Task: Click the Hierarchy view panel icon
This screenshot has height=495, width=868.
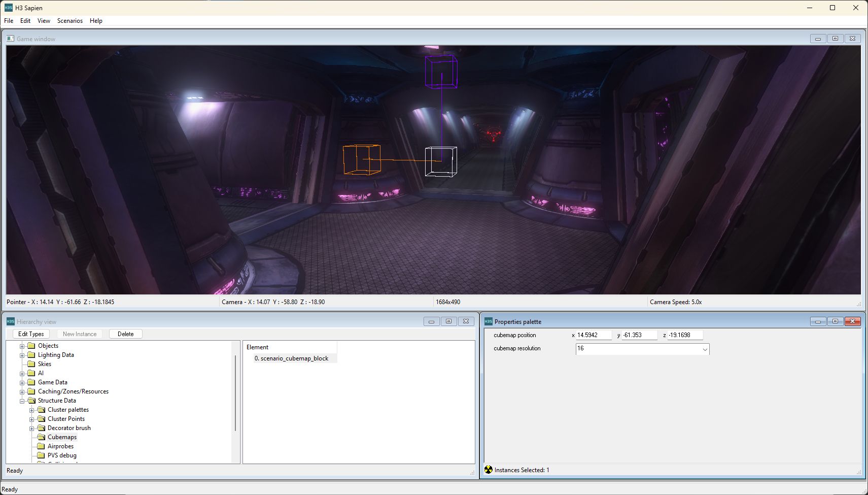Action: pos(10,321)
